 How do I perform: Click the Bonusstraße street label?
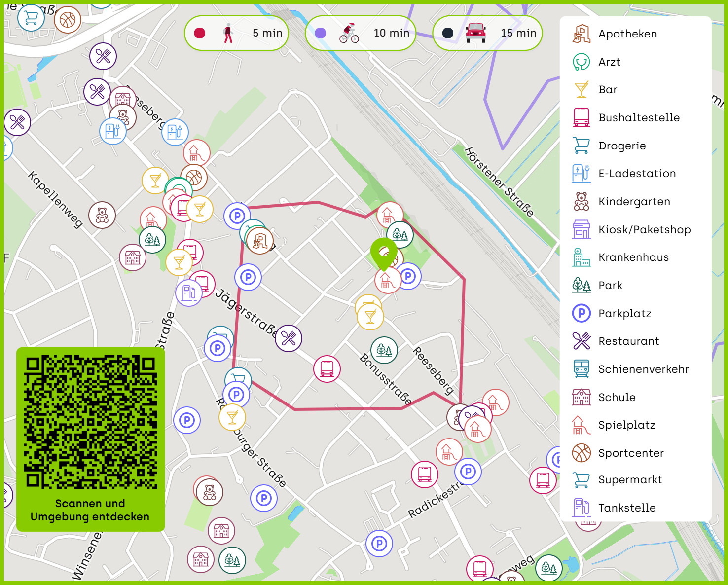(x=386, y=379)
